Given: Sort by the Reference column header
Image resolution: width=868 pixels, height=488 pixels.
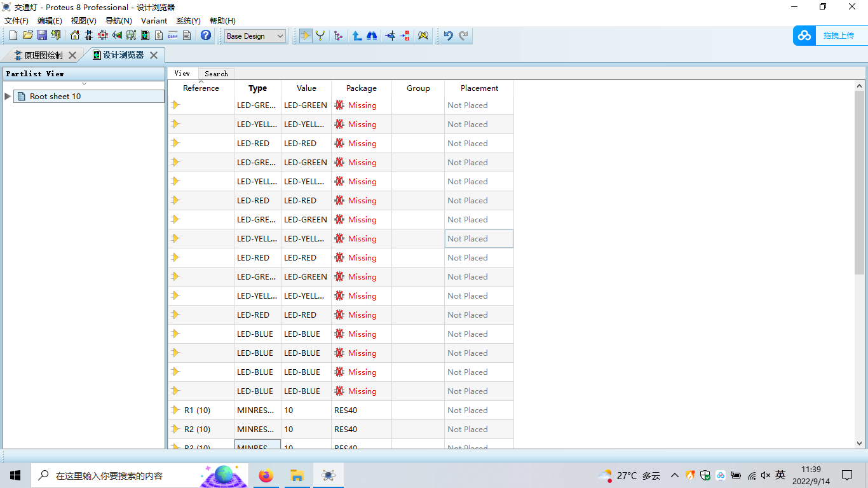Looking at the screenshot, I should coord(201,88).
